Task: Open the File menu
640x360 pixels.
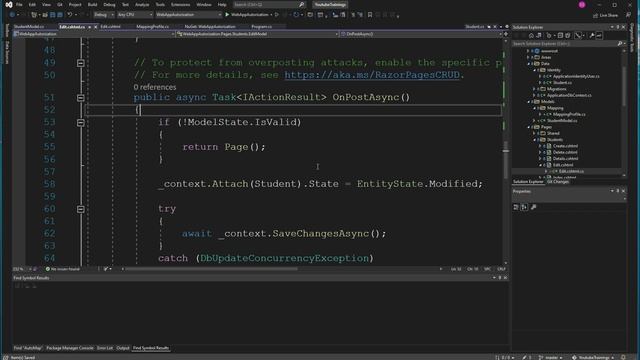Action: (x=19, y=4)
